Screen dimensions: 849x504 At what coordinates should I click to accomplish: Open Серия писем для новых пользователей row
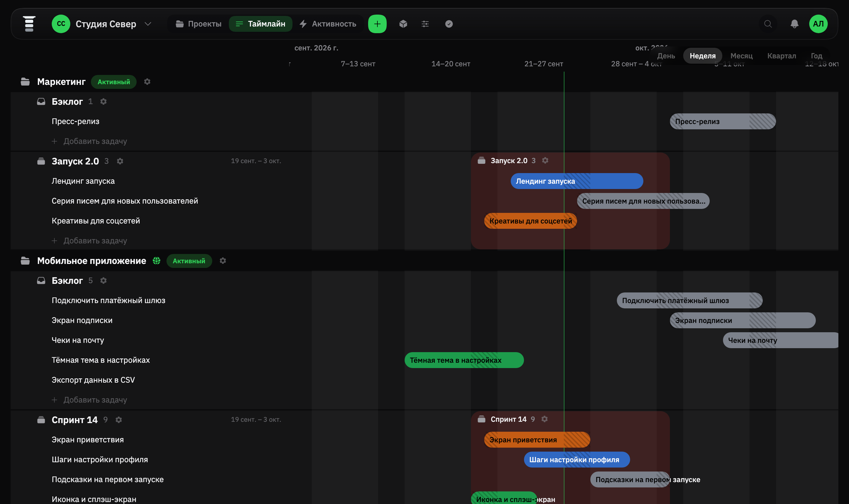[x=125, y=201]
